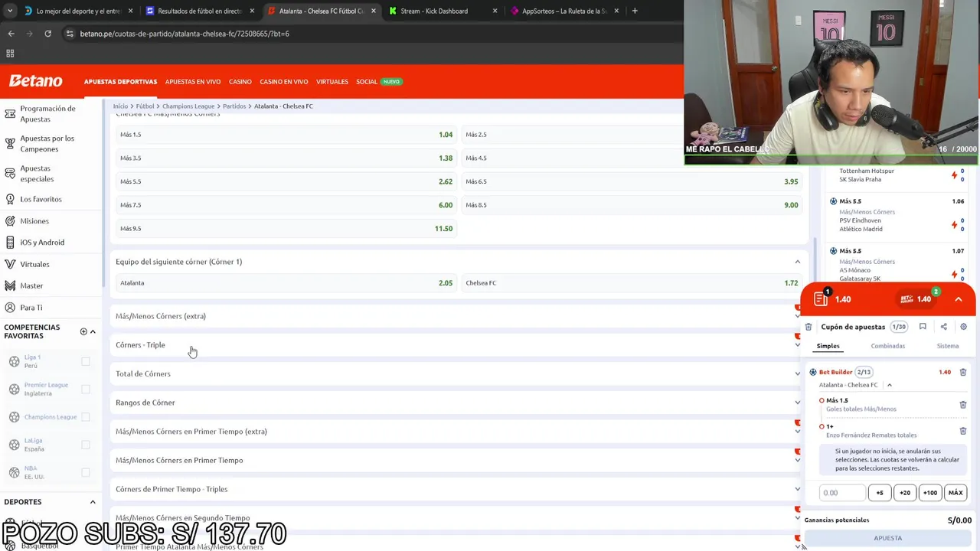Click Programación de Apuestas sidebar icon
The image size is (980, 551).
[10, 114]
